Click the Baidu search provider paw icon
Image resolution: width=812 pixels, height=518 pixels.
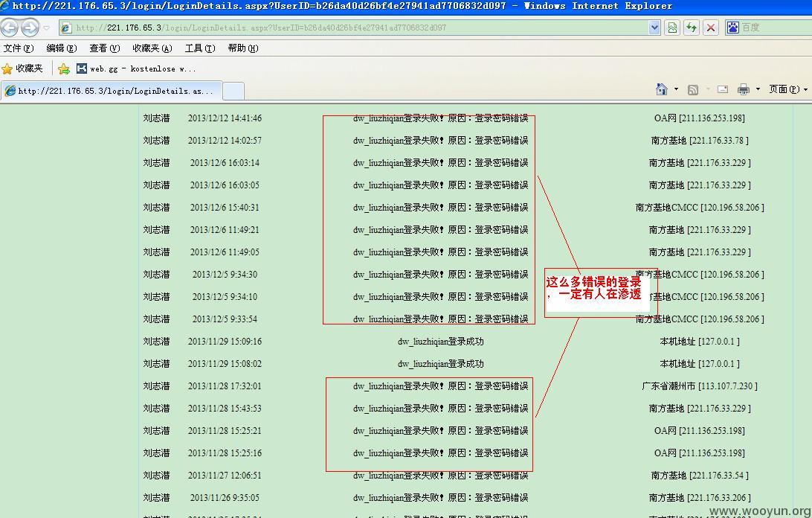[x=732, y=28]
